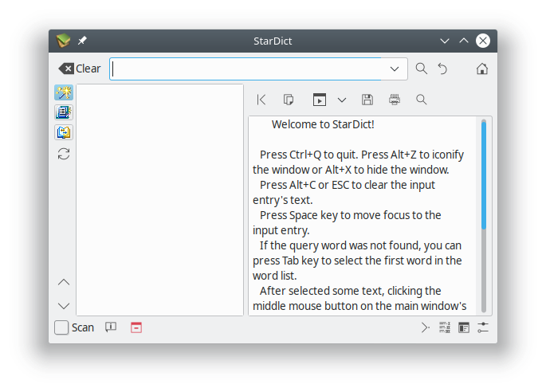The image size is (546, 392).
Task: Open the search history dropdown arrow
Action: (x=395, y=69)
